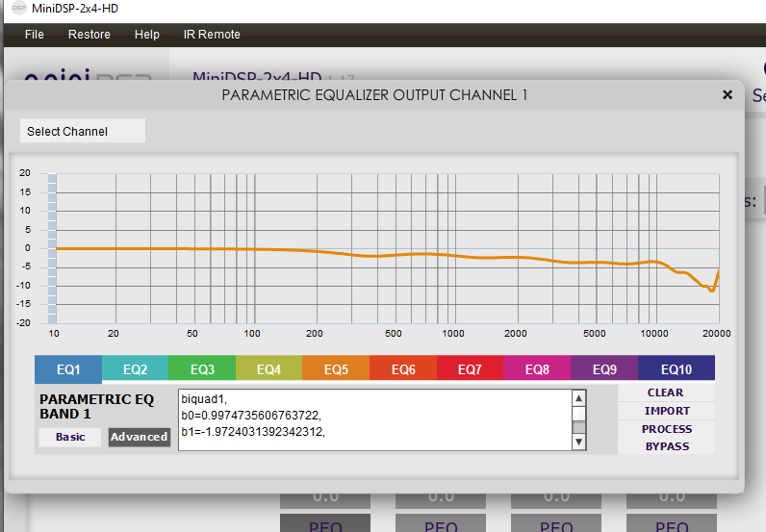Click the IMPORT button
Image resolution: width=766 pixels, height=532 pixels.
point(666,411)
